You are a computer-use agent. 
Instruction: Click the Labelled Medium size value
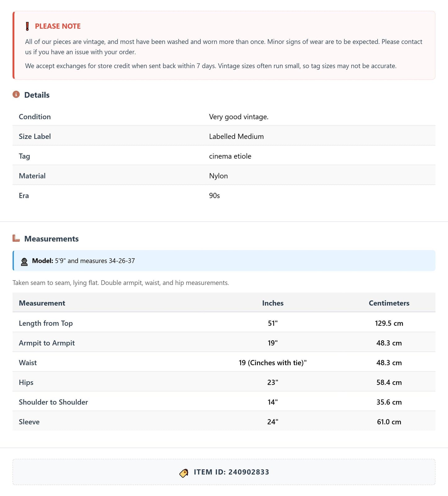pos(237,136)
